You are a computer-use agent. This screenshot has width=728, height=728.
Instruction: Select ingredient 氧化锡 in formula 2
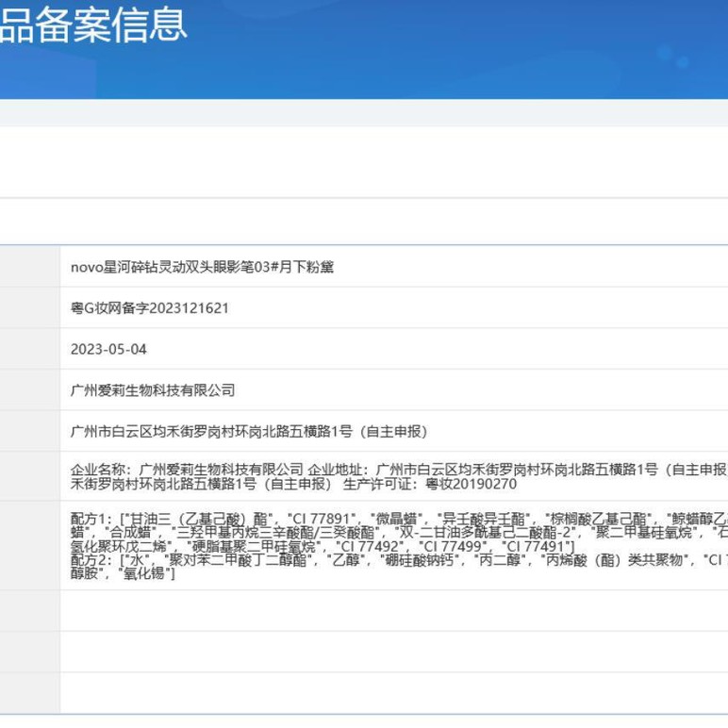click(145, 574)
